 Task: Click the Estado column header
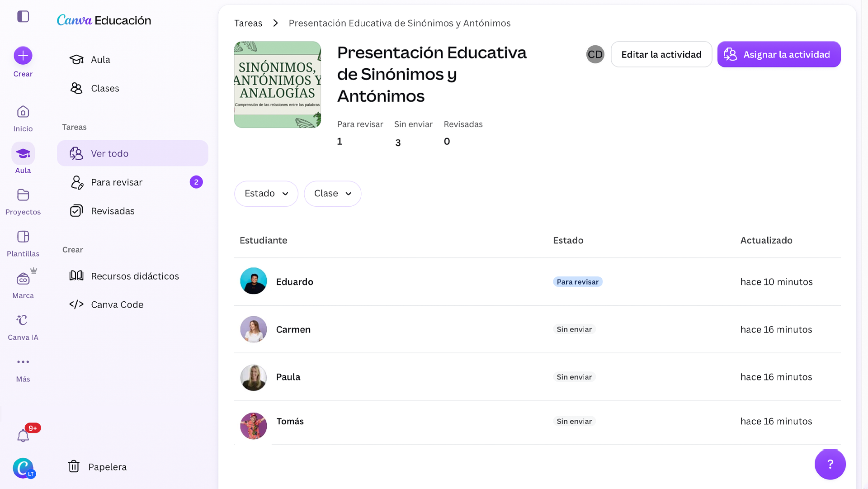[x=568, y=240]
